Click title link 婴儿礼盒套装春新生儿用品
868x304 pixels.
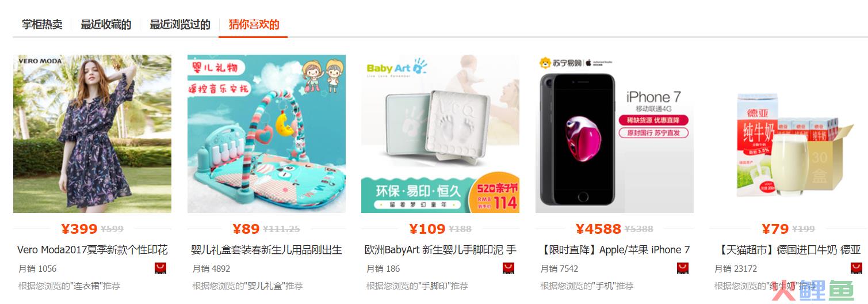[267, 250]
